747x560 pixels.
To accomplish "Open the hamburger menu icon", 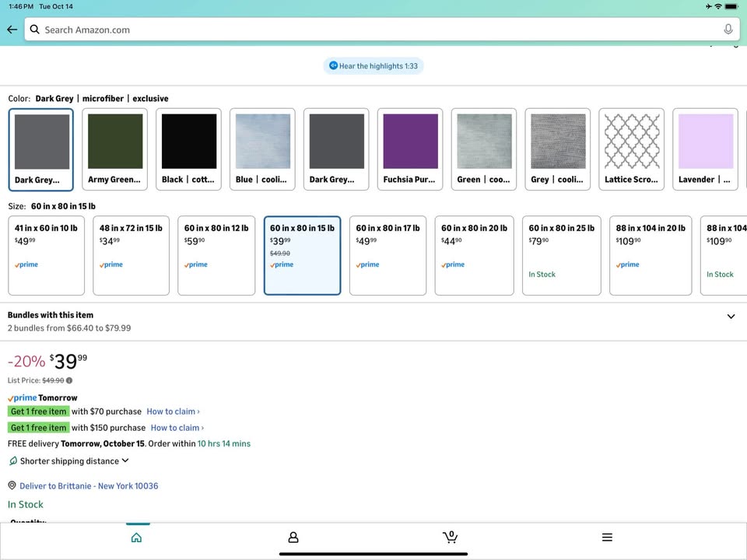I will (607, 537).
